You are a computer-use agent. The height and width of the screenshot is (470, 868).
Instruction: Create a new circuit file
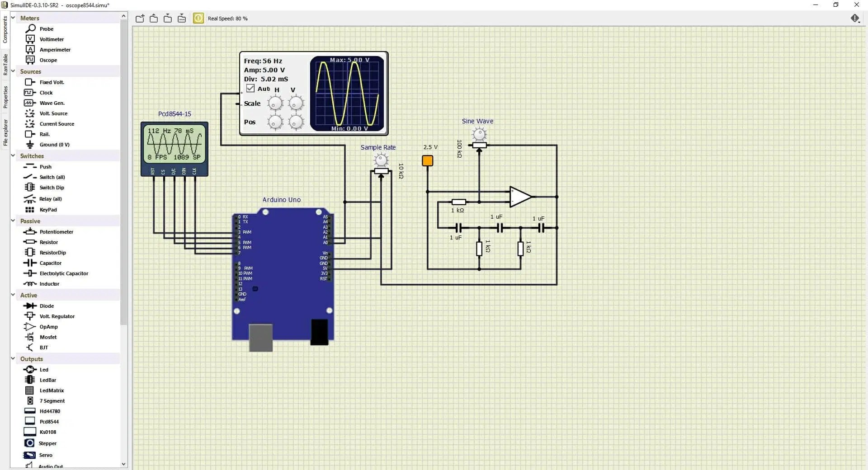tap(140, 18)
